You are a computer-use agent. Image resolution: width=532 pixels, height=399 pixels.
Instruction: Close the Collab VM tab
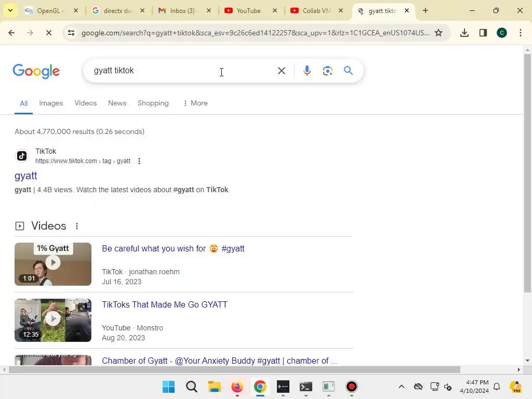341,10
